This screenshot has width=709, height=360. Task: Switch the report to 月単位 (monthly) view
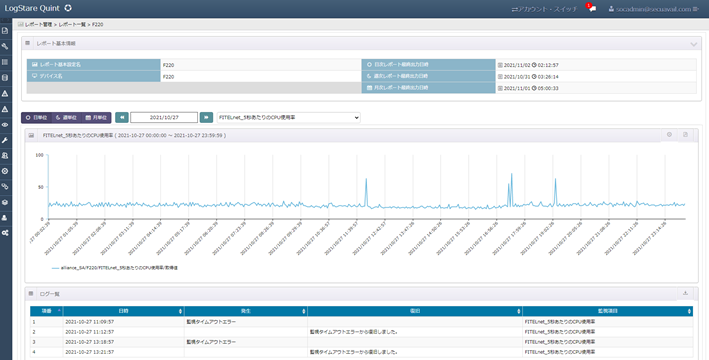[x=96, y=118]
